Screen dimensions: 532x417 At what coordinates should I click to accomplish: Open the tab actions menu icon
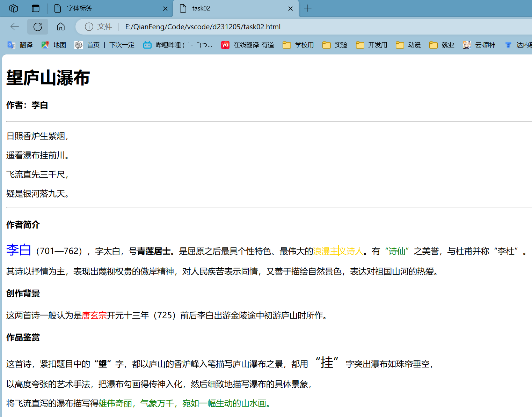(36, 8)
